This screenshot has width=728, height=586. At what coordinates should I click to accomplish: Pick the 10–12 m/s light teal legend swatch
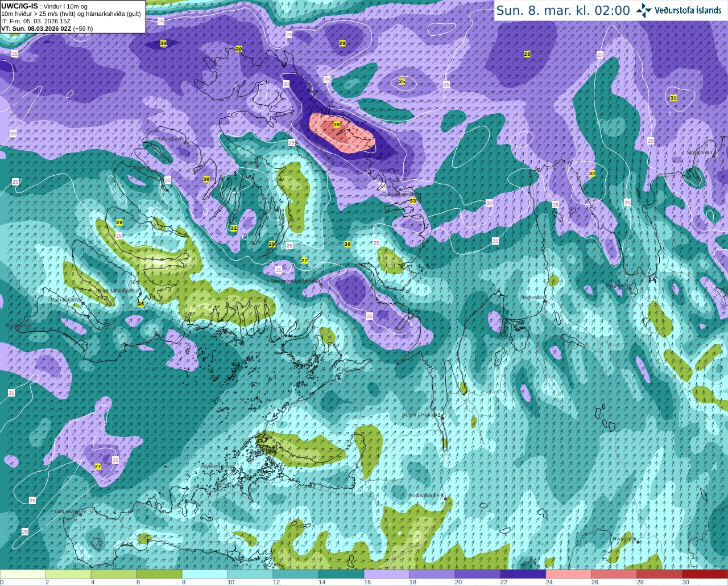click(x=250, y=574)
